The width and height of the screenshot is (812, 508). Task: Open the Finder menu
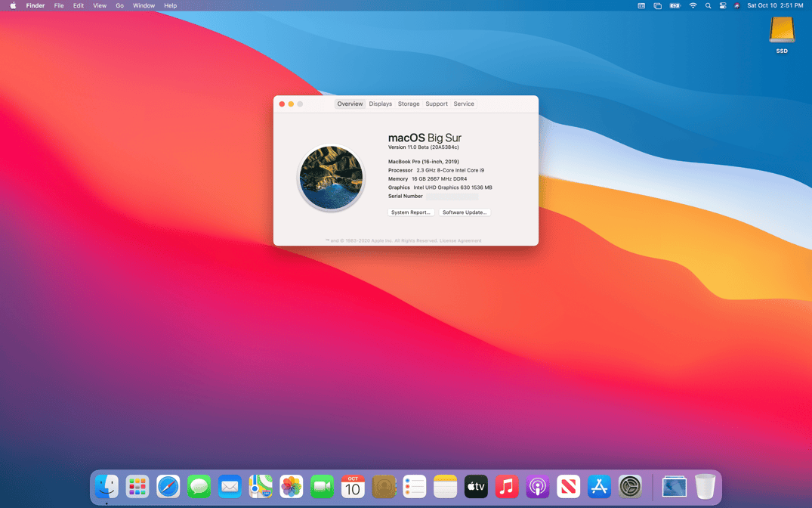(36, 6)
